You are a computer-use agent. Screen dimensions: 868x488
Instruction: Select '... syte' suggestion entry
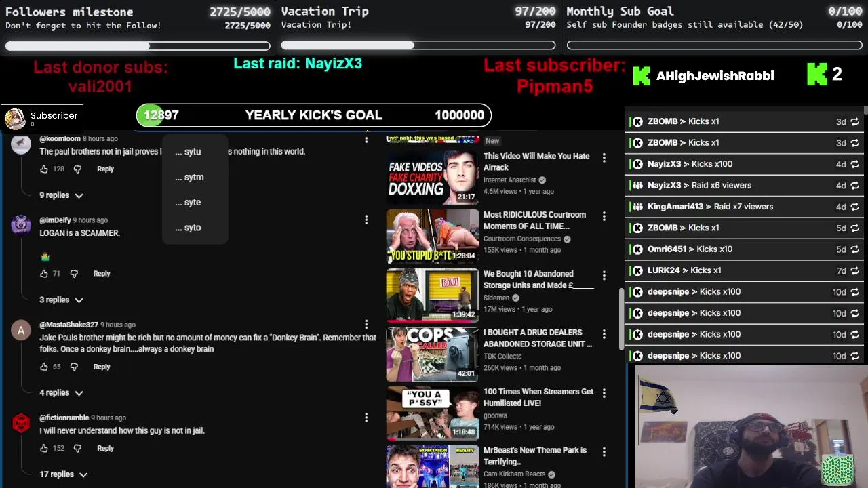(x=195, y=202)
